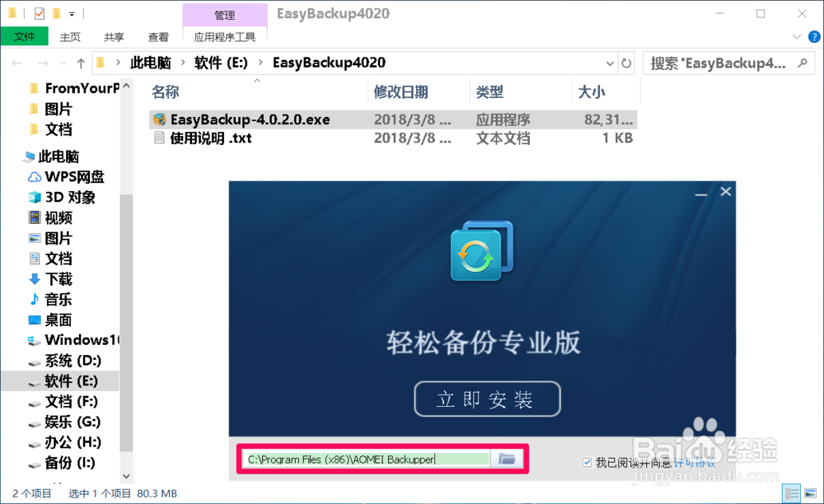The height and width of the screenshot is (504, 824).
Task: Expand the chevron after 软件 (E:) breadcrumb
Action: 260,63
